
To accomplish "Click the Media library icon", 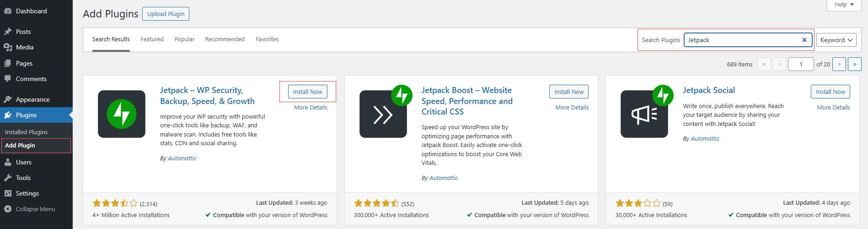I will 8,47.
